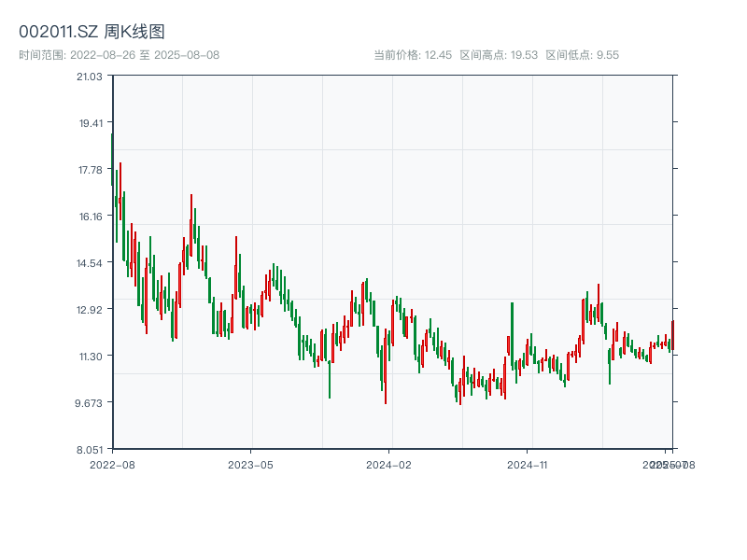Screen dimensions: 747x560
Task: Click the y-axis label 11.30
Action: tap(91, 357)
